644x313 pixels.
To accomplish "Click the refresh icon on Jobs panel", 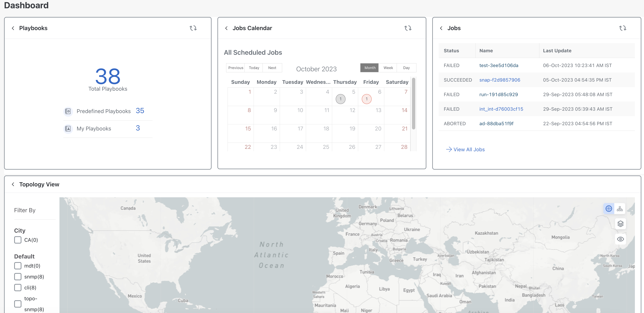I will tap(623, 28).
